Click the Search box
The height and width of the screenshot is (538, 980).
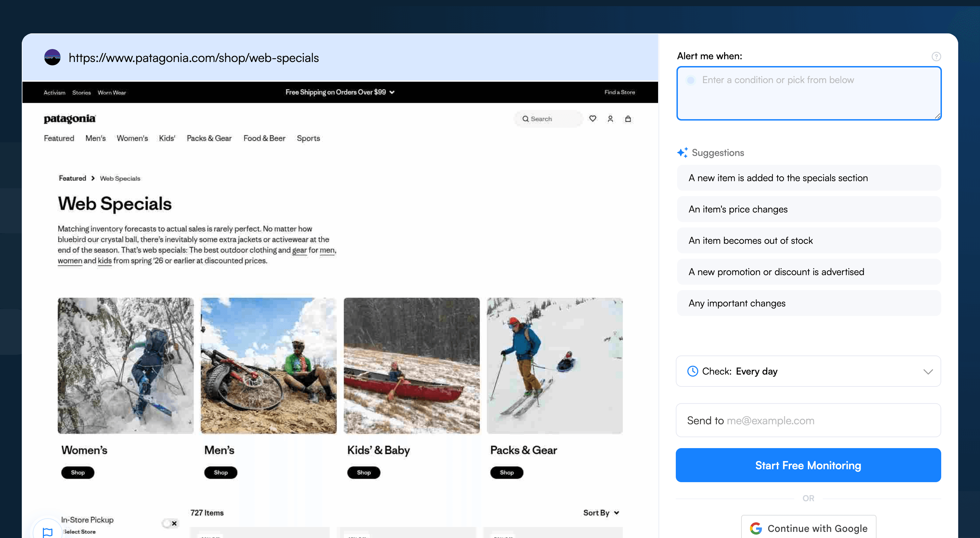click(548, 119)
